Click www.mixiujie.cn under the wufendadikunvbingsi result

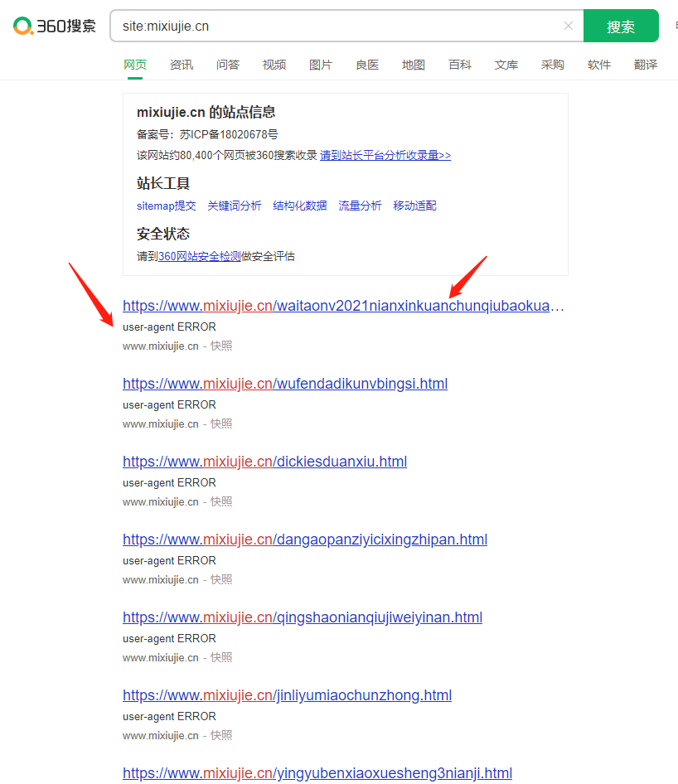[x=161, y=424]
